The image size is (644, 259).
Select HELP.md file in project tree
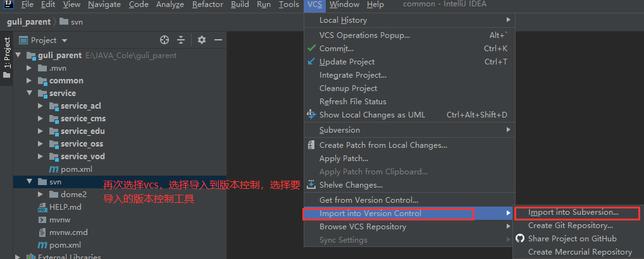(65, 207)
